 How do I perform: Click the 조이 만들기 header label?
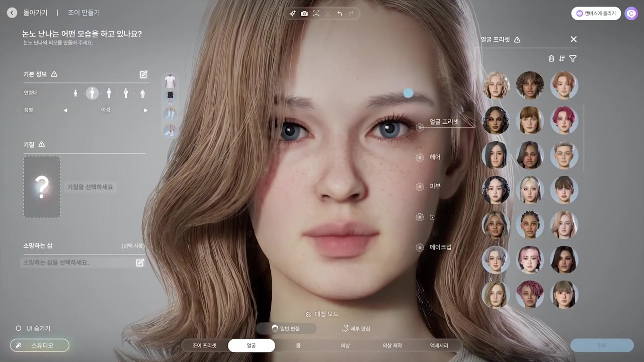tap(84, 13)
